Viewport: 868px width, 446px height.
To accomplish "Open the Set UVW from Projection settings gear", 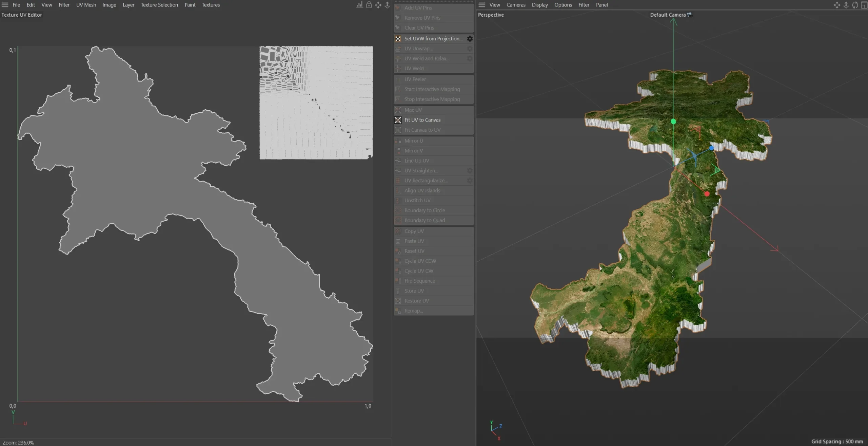I will (x=470, y=38).
